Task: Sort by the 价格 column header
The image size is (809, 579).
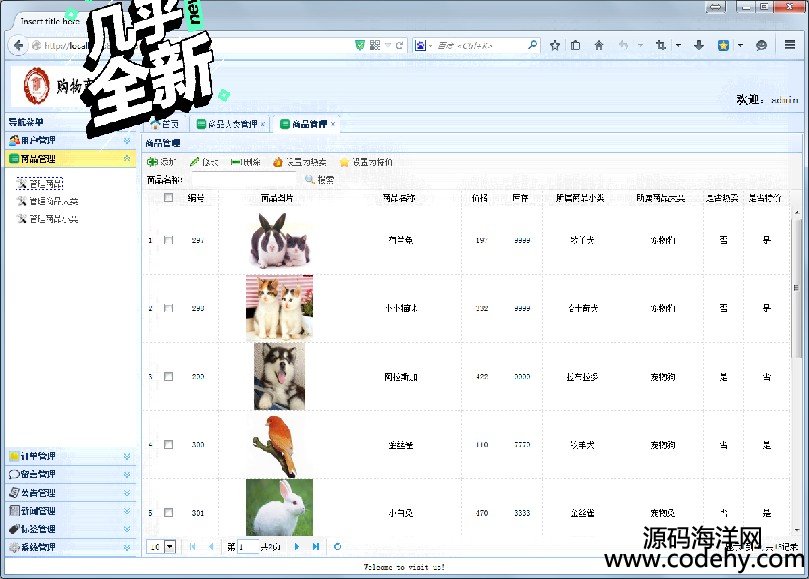Action: (x=480, y=198)
